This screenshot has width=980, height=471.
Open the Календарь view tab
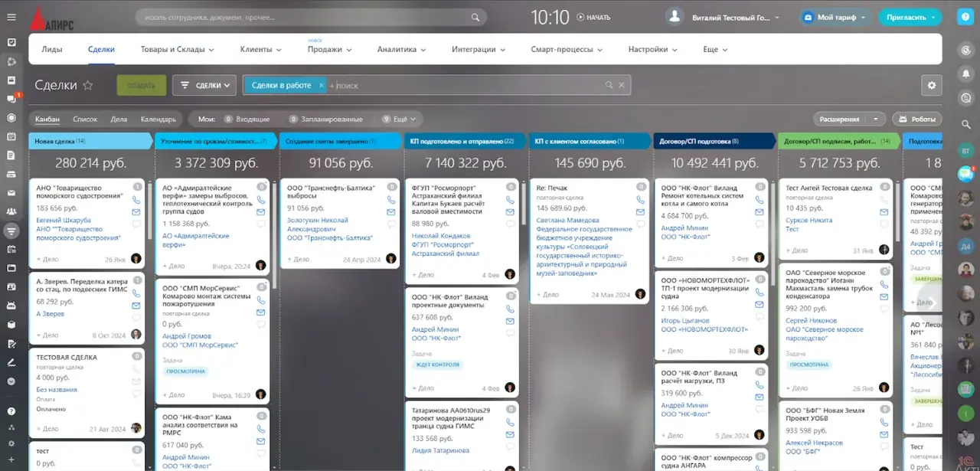[x=158, y=119]
